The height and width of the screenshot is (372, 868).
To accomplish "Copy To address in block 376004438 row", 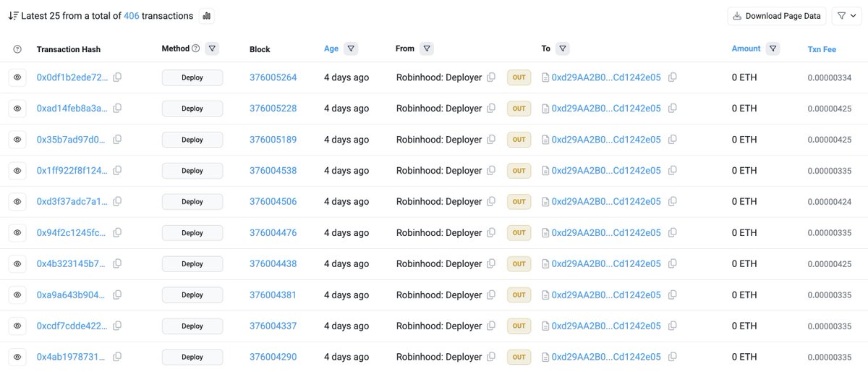I will coord(673,264).
